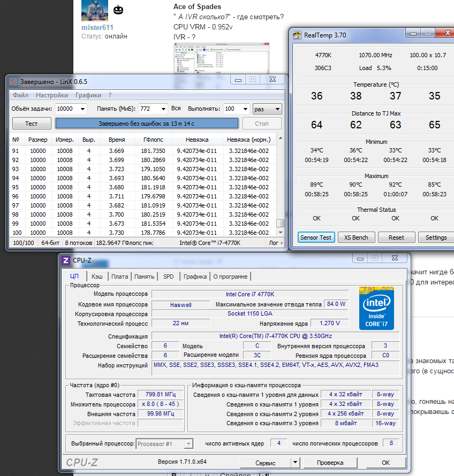
Task: Switch to the Кэш tab in CPU-Z
Action: pyautogui.click(x=97, y=277)
